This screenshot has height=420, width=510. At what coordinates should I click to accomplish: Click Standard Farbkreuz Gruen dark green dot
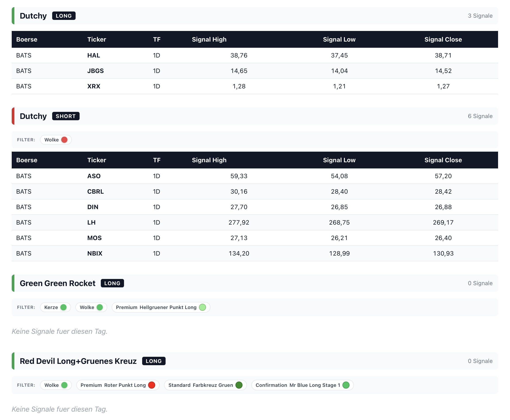tap(239, 385)
